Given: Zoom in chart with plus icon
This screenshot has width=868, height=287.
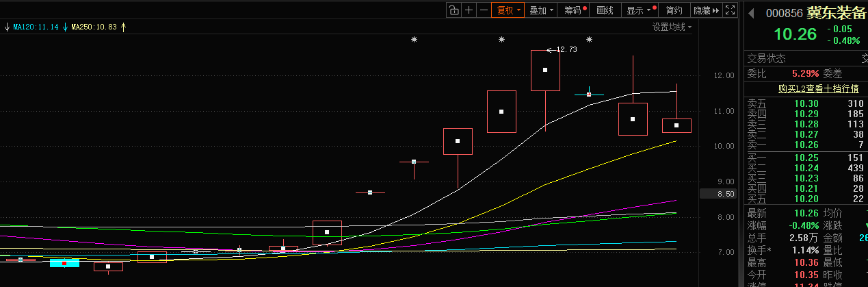Looking at the screenshot, I should 469,10.
